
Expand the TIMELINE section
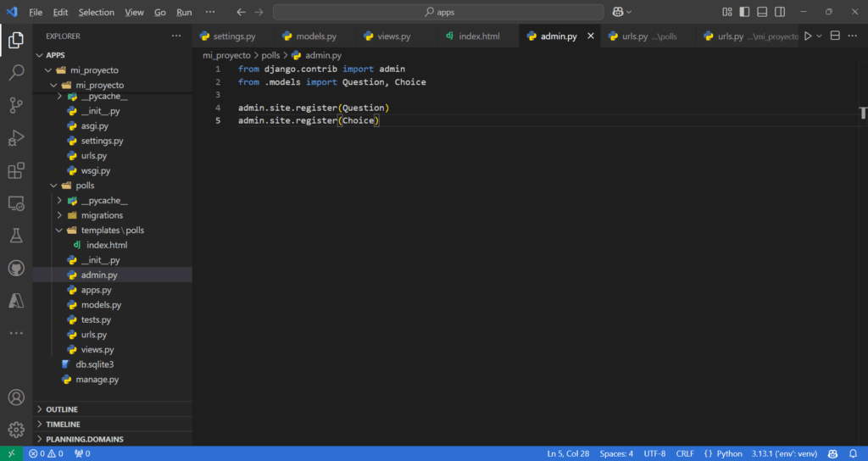point(39,425)
